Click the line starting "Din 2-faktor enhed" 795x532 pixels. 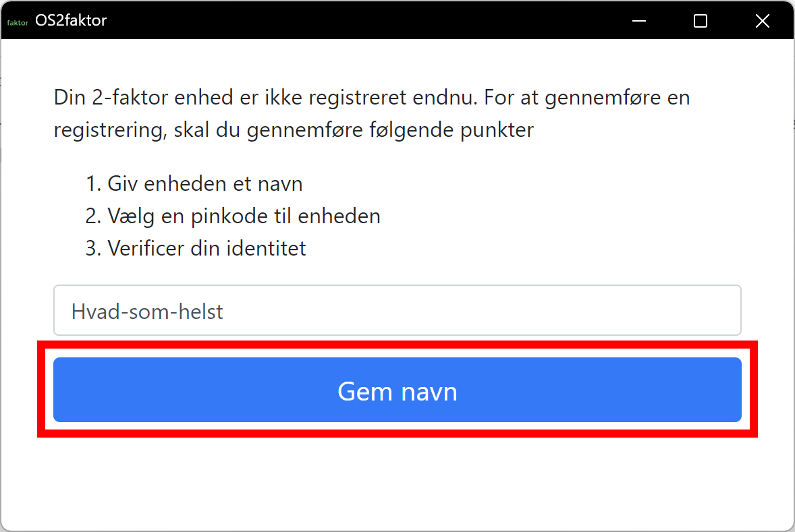pyautogui.click(x=371, y=98)
